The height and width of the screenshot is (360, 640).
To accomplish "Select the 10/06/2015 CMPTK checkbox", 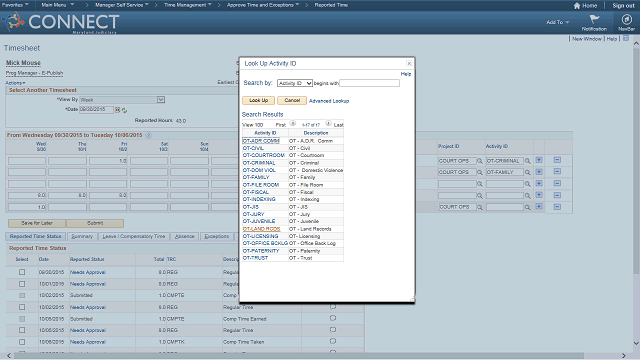I will click(22, 342).
